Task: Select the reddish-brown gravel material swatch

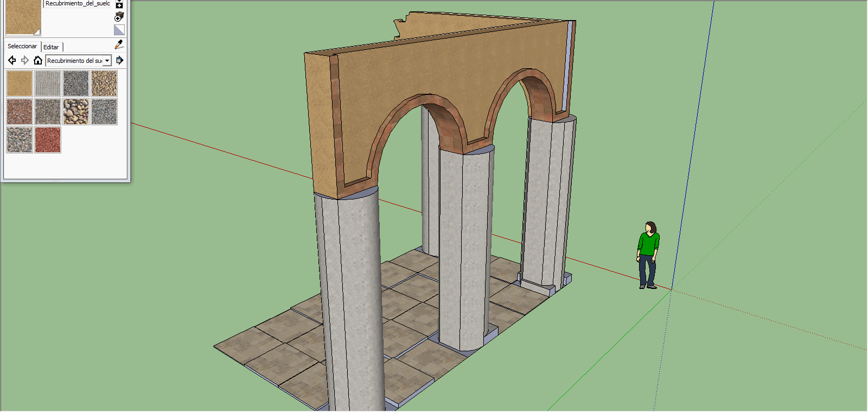Action: (20, 112)
